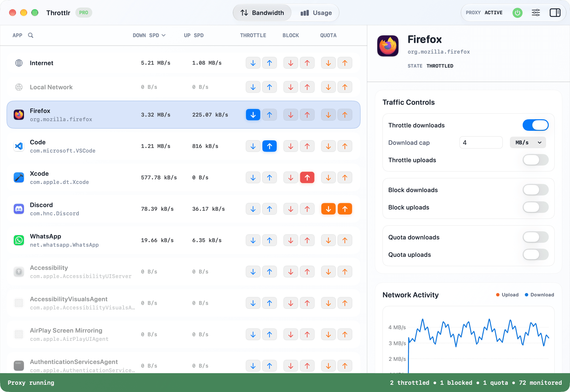The height and width of the screenshot is (392, 570).
Task: Open the search magnifier beside APP
Action: (x=30, y=35)
